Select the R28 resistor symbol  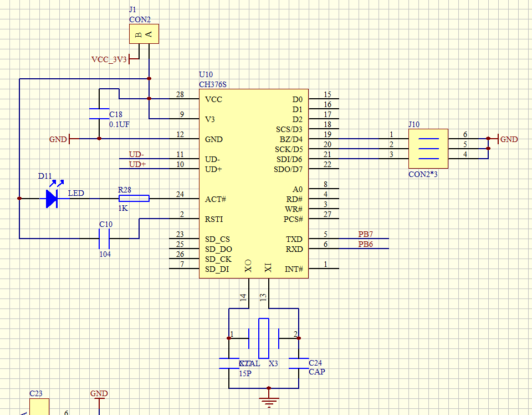[134, 198]
